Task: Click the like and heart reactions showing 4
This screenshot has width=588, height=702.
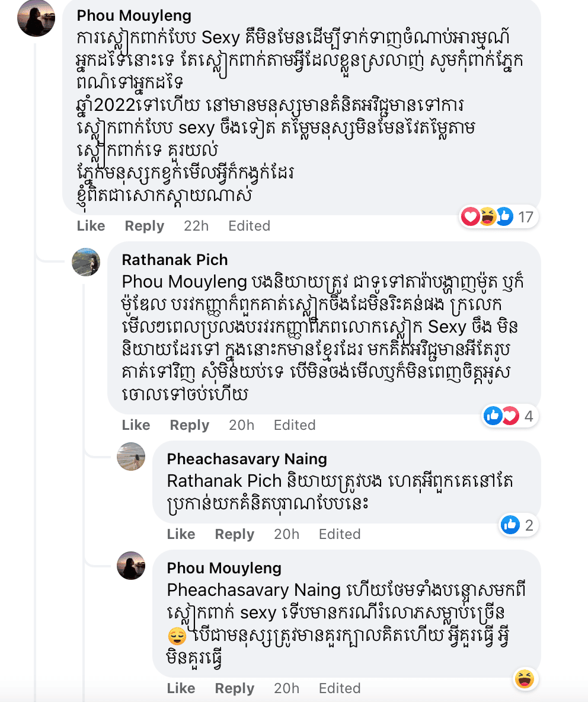Action: point(509,416)
